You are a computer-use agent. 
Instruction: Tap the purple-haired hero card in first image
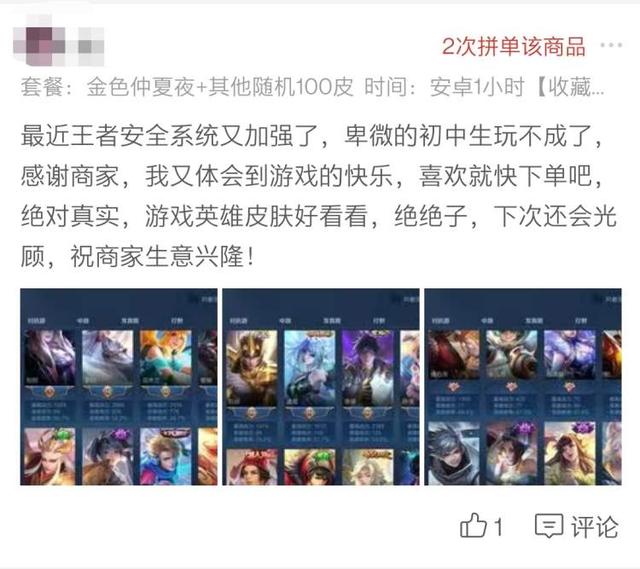coord(50,358)
